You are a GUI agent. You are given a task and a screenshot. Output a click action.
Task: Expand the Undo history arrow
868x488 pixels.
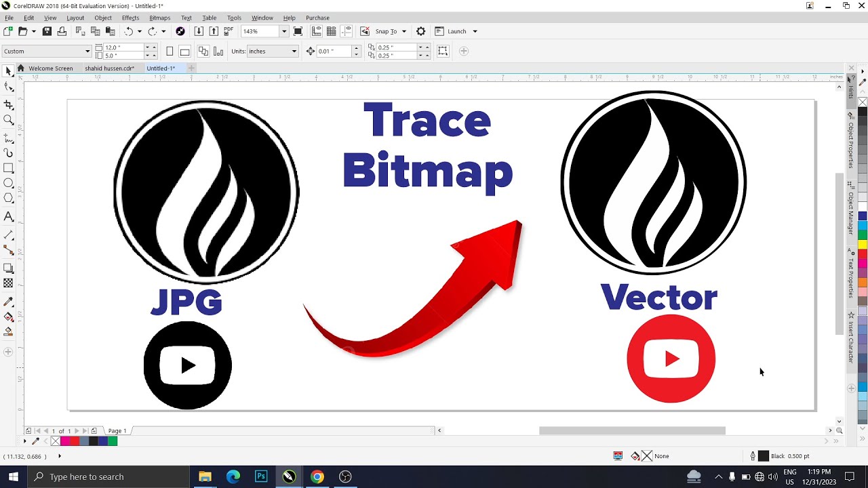tap(140, 31)
